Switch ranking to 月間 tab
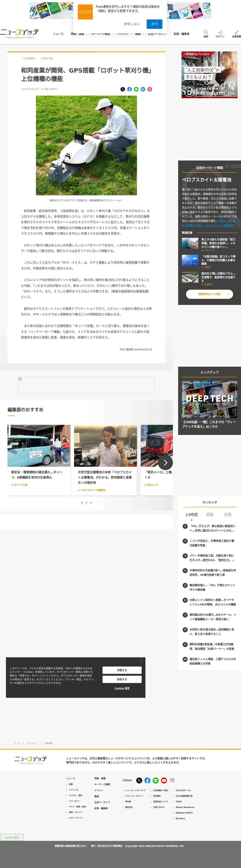 tap(228, 514)
